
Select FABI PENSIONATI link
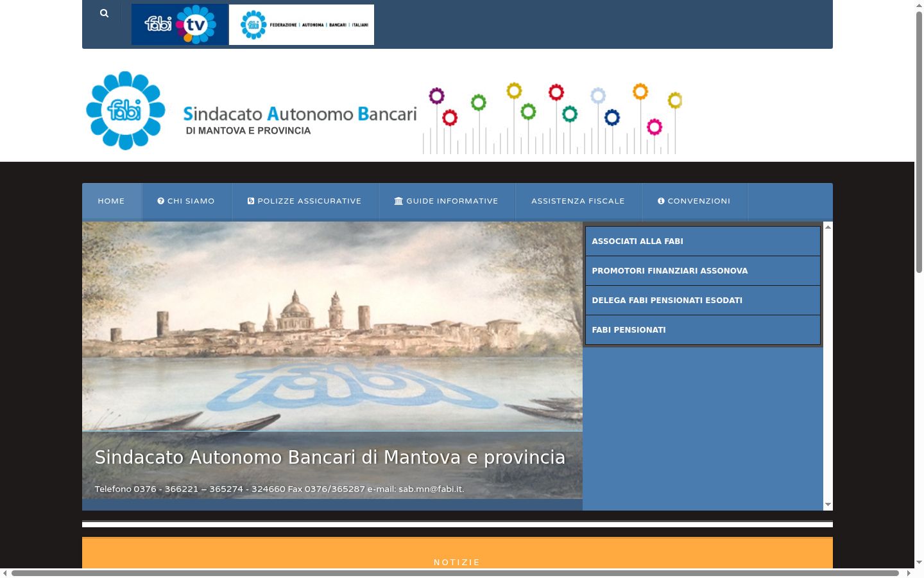tap(703, 330)
